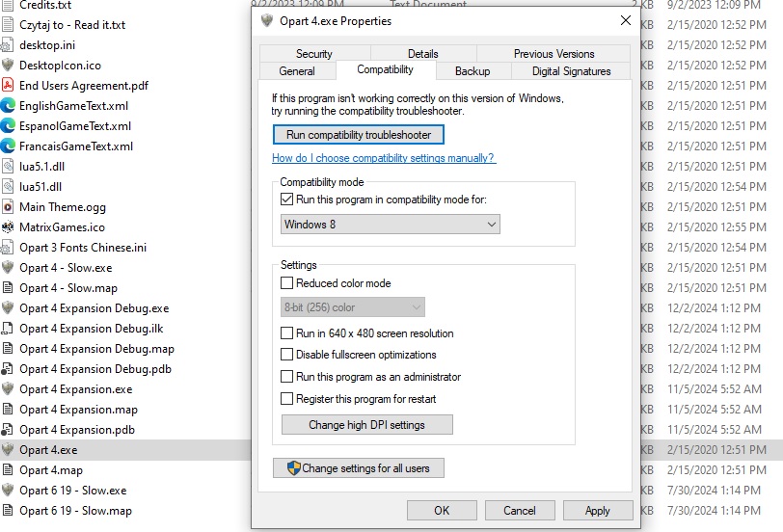The image size is (783, 532).
Task: Click the End Users Agreement.pdf icon
Action: point(8,86)
